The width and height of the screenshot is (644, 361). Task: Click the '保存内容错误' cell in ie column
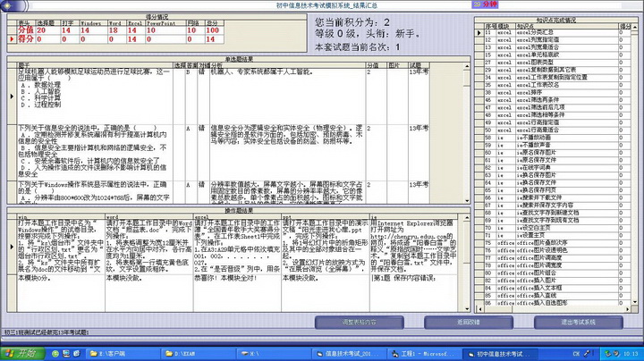(413, 293)
